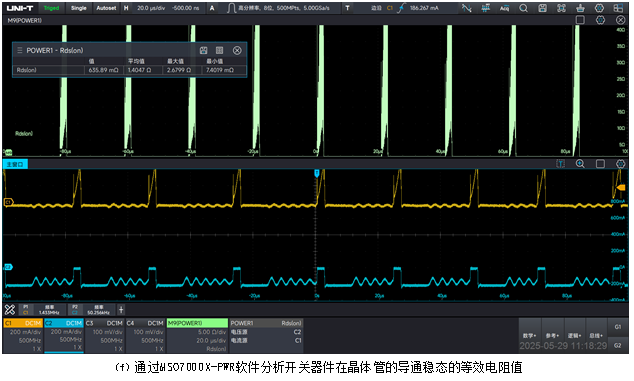
Task: Open horizontal timebase settings (H)
Action: [126, 8]
